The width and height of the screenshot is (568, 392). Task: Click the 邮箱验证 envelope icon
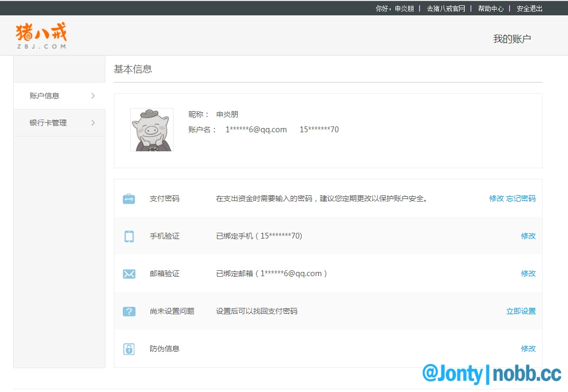point(129,274)
